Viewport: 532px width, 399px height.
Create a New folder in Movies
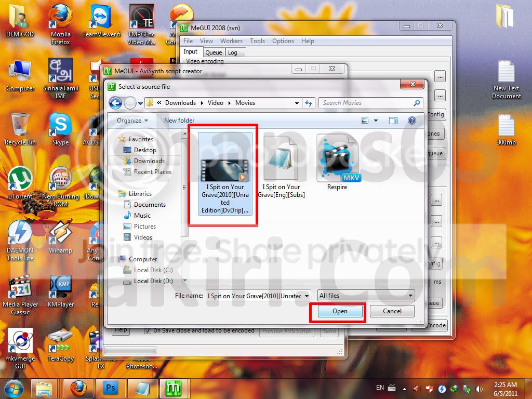(x=179, y=121)
